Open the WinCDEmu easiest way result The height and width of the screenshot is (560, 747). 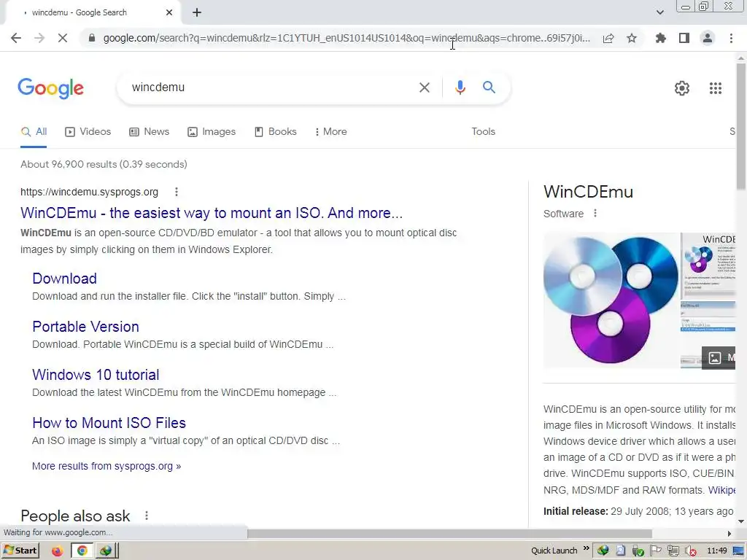(x=212, y=213)
